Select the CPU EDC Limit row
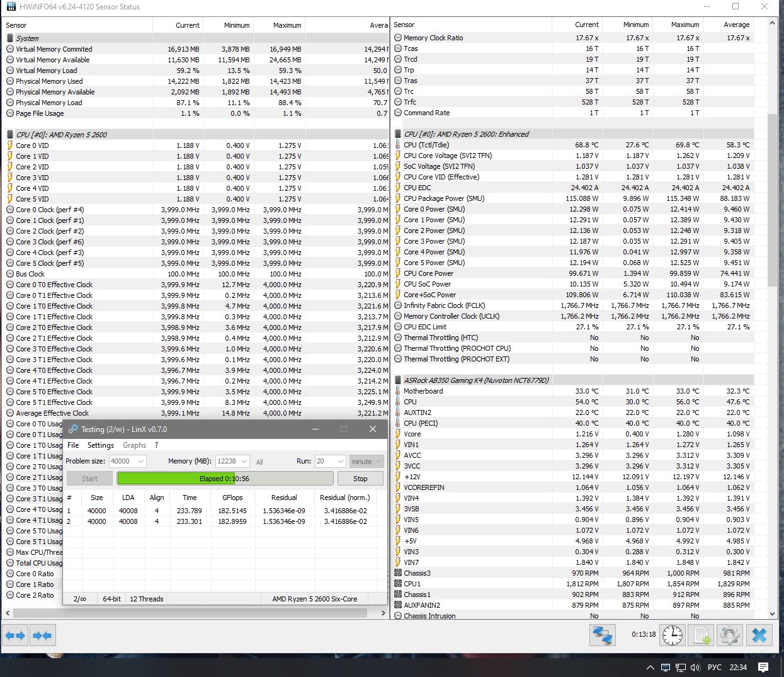Image resolution: width=784 pixels, height=677 pixels. click(x=573, y=327)
